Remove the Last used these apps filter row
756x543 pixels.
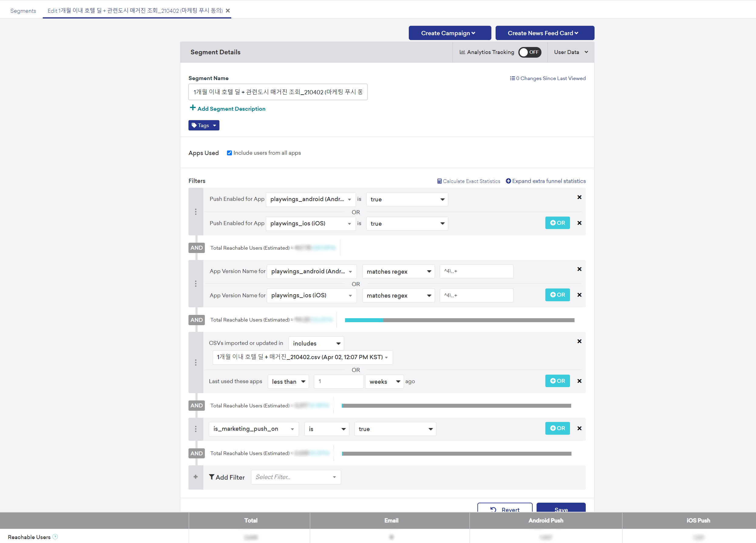579,381
